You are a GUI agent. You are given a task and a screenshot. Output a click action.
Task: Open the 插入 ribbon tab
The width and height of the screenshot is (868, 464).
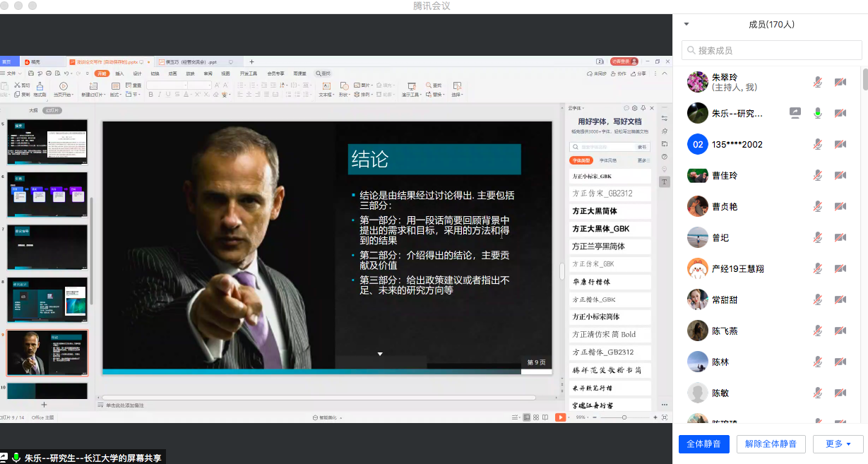pos(119,73)
